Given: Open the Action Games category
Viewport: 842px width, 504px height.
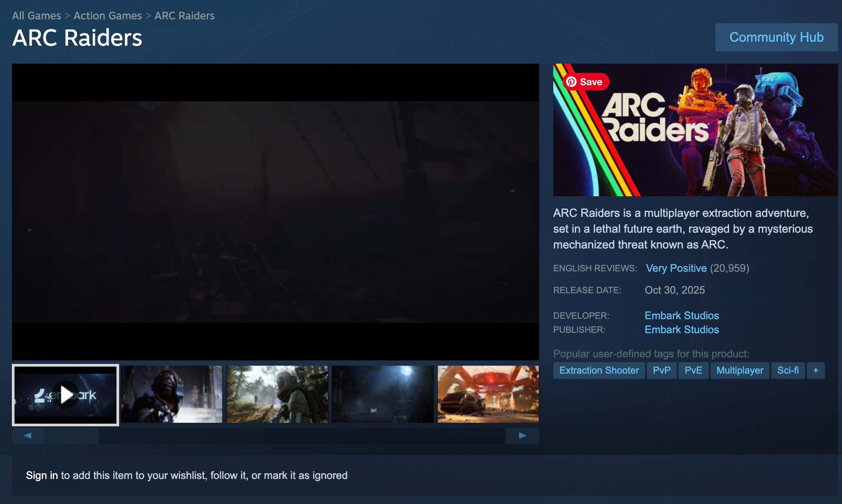Looking at the screenshot, I should pyautogui.click(x=107, y=15).
